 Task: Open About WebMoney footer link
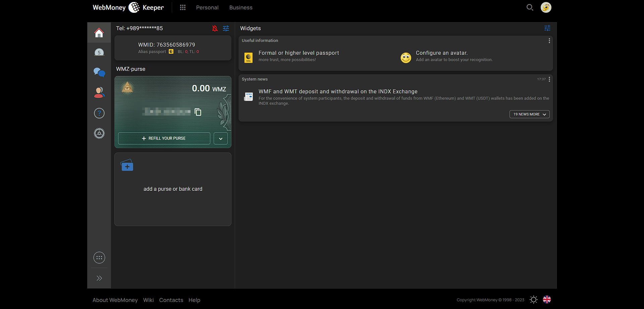tap(115, 300)
